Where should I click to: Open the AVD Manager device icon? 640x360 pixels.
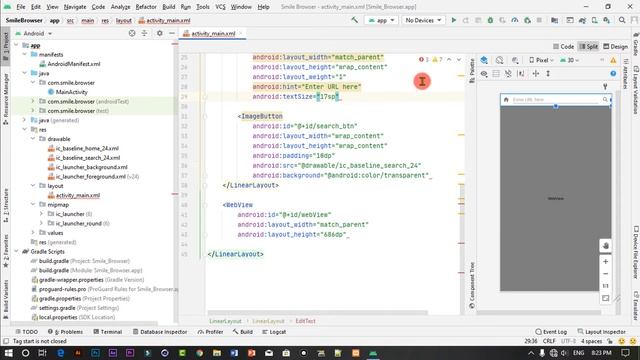pos(595,20)
